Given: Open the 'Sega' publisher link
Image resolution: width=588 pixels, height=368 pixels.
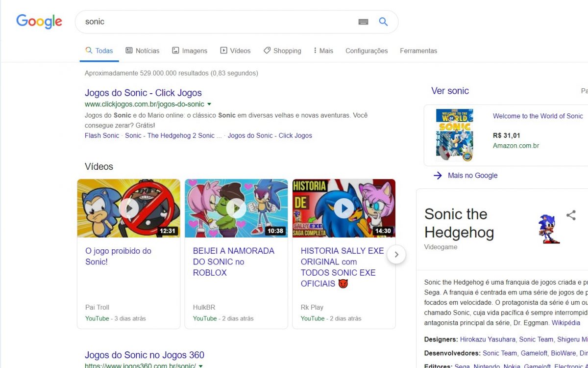Looking at the screenshot, I should tap(462, 367).
